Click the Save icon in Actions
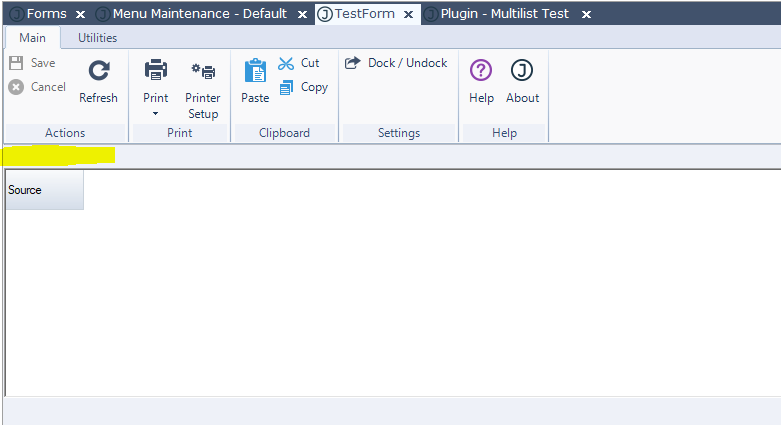Screen dimensions: 781x425 16,63
